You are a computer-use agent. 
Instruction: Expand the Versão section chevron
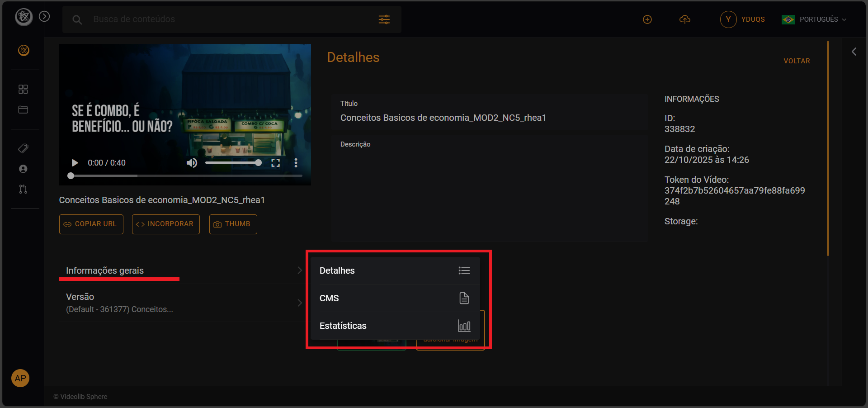pyautogui.click(x=300, y=303)
